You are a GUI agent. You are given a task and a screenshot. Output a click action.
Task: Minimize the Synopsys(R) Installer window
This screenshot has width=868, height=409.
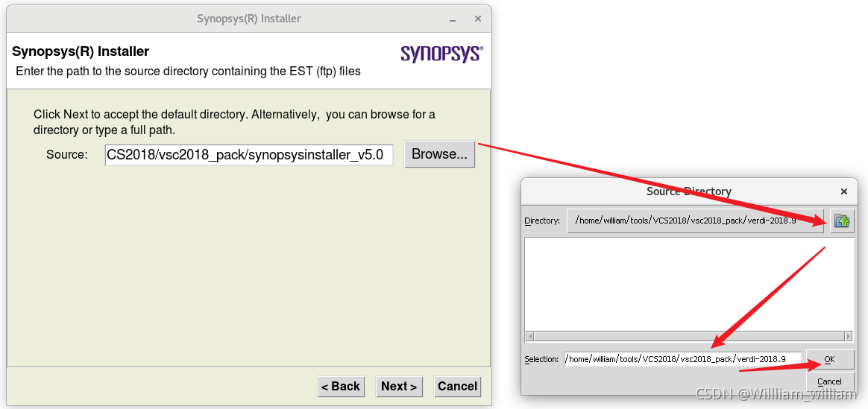tap(454, 19)
